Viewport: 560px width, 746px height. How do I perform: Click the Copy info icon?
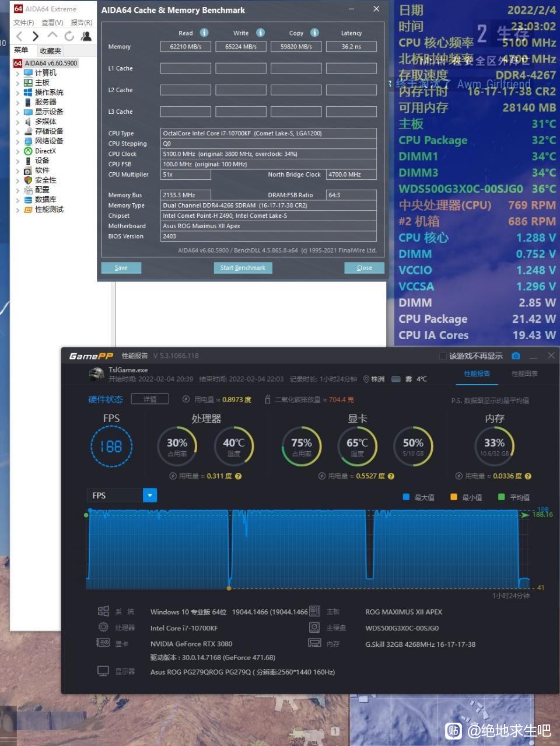314,33
